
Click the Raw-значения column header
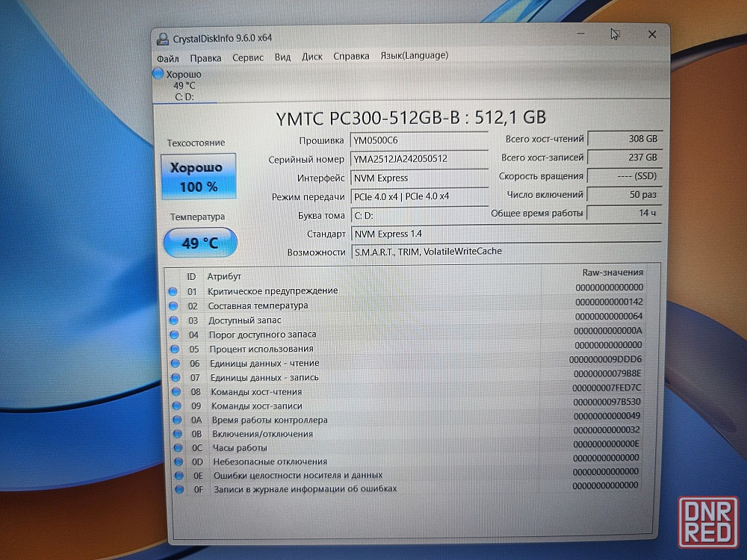(613, 273)
